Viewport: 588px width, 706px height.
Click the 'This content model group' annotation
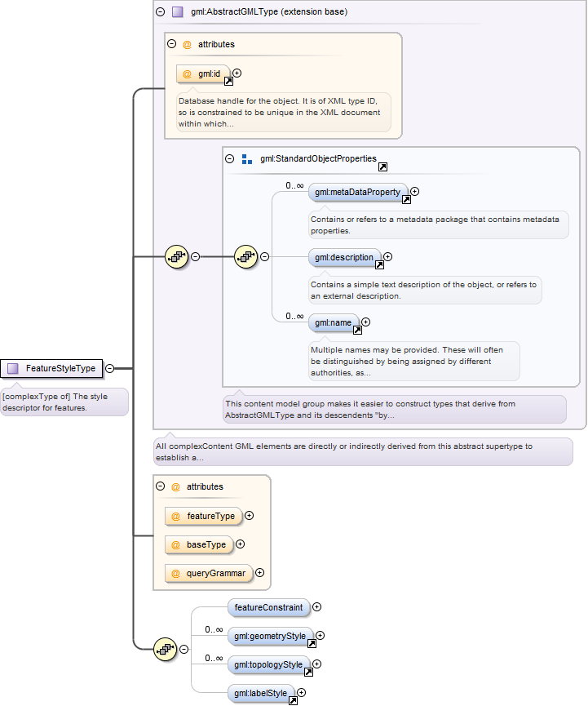point(395,409)
